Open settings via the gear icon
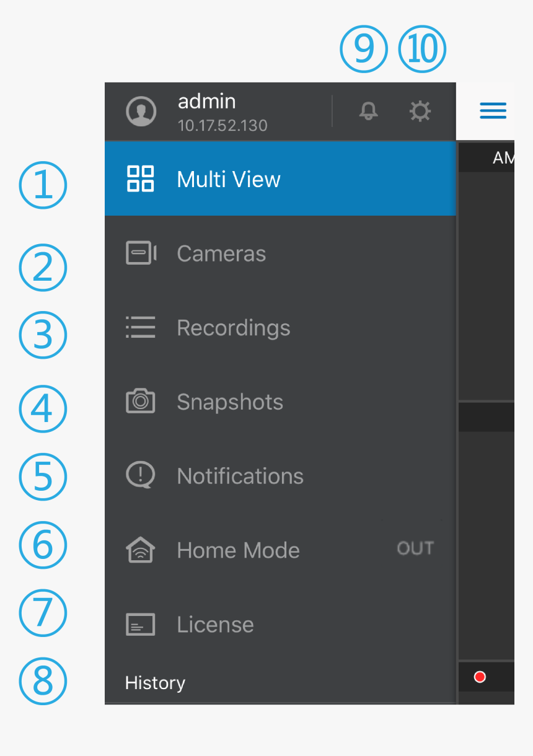Screen dimensions: 533x756 pos(420,112)
